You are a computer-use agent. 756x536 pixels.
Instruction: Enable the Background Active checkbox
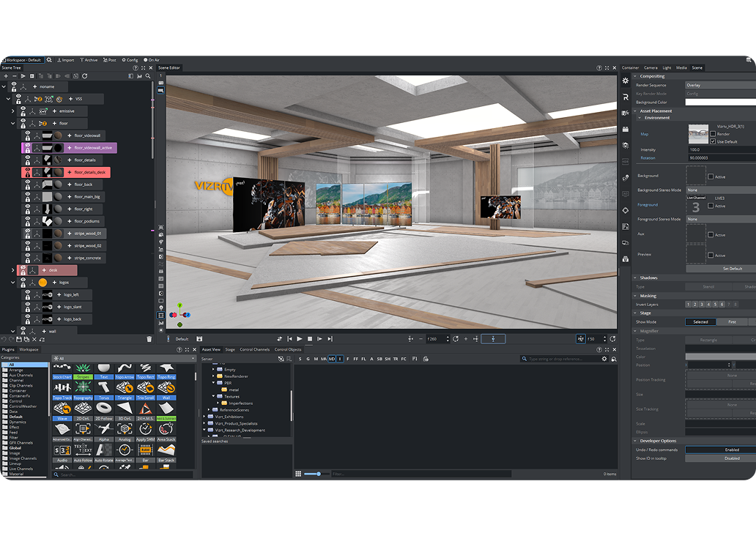coord(711,176)
